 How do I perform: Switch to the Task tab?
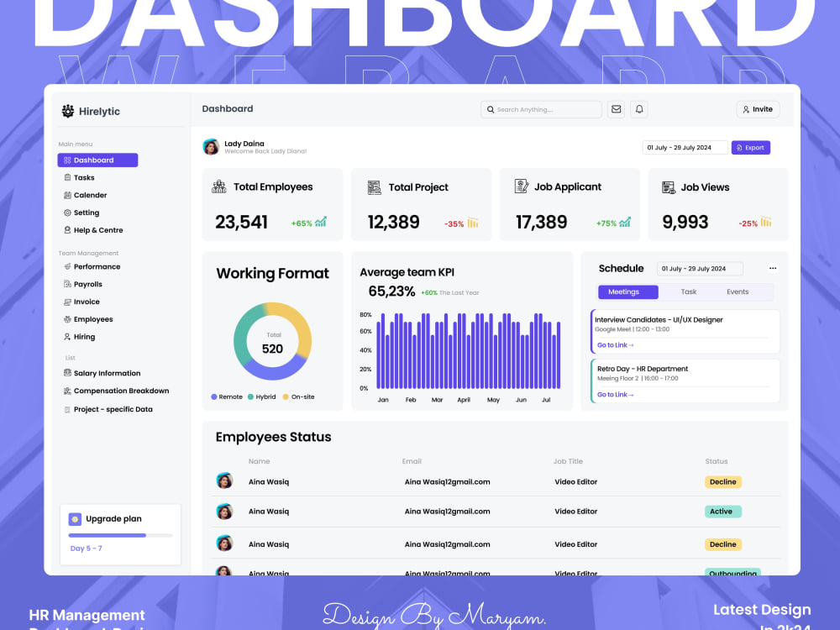pyautogui.click(x=689, y=292)
